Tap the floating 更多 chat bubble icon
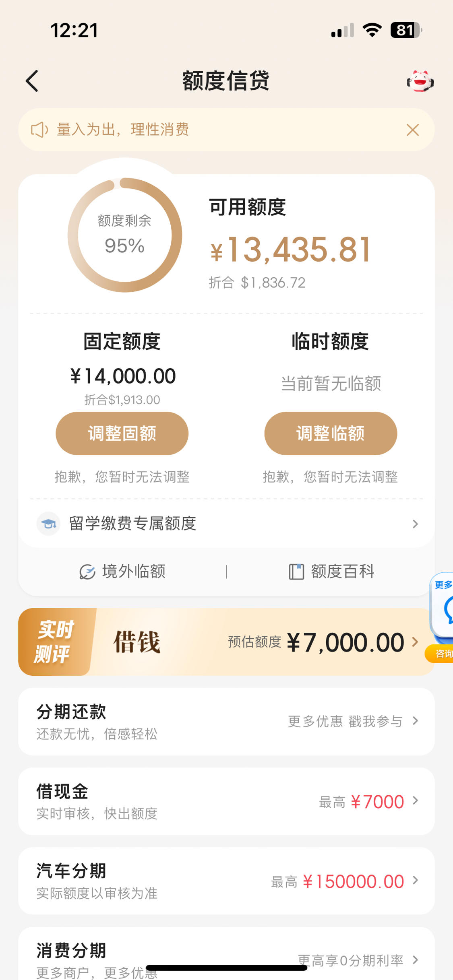Screen dimensions: 453x980 pyautogui.click(x=442, y=605)
